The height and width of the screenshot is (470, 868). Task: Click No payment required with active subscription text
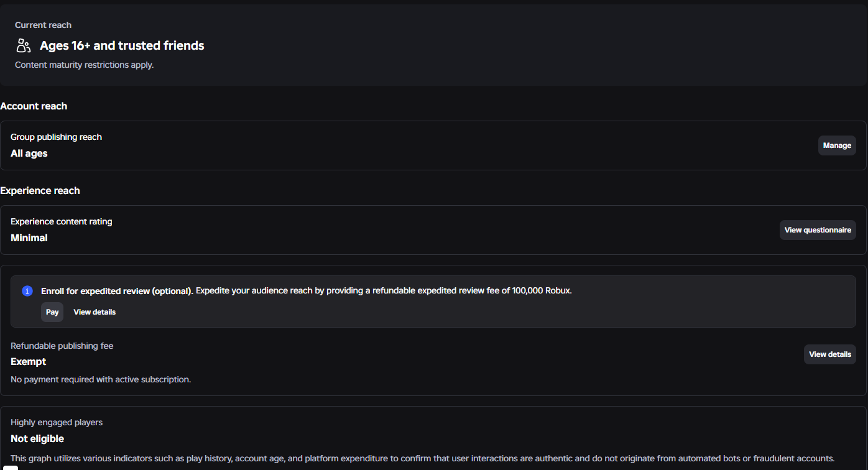[x=101, y=379]
